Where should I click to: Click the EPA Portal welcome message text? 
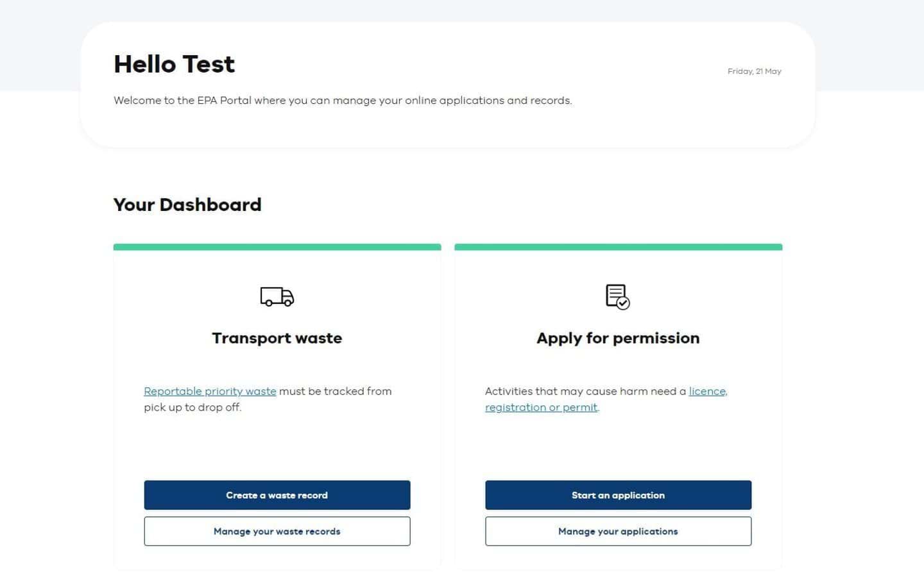(343, 100)
